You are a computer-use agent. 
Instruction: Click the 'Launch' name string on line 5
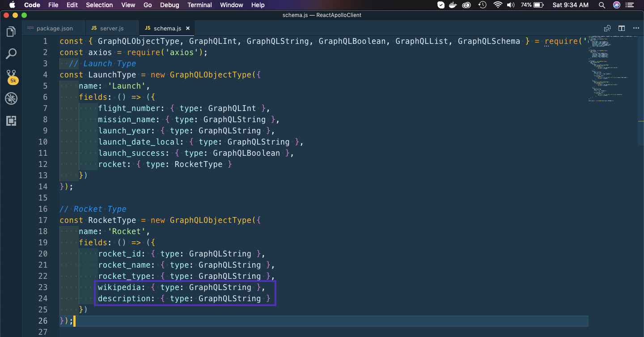pos(127,86)
